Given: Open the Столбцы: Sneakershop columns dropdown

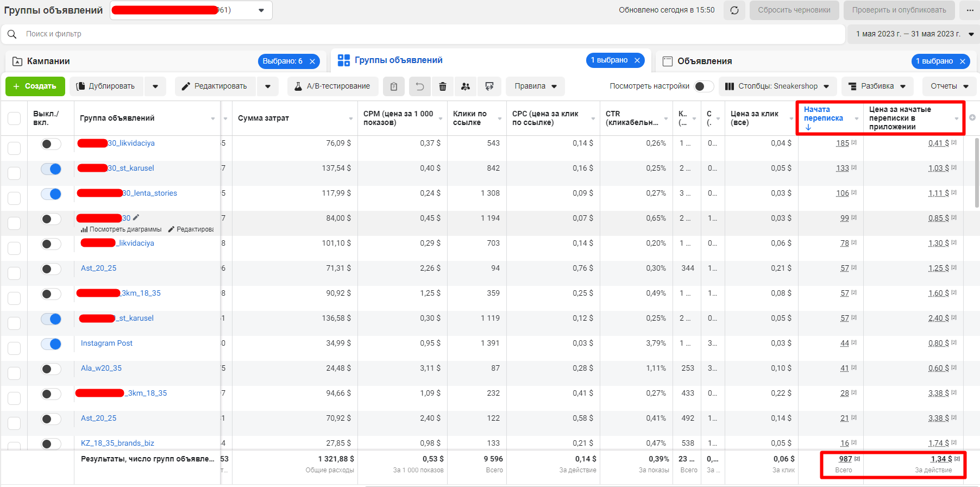Looking at the screenshot, I should coord(777,86).
